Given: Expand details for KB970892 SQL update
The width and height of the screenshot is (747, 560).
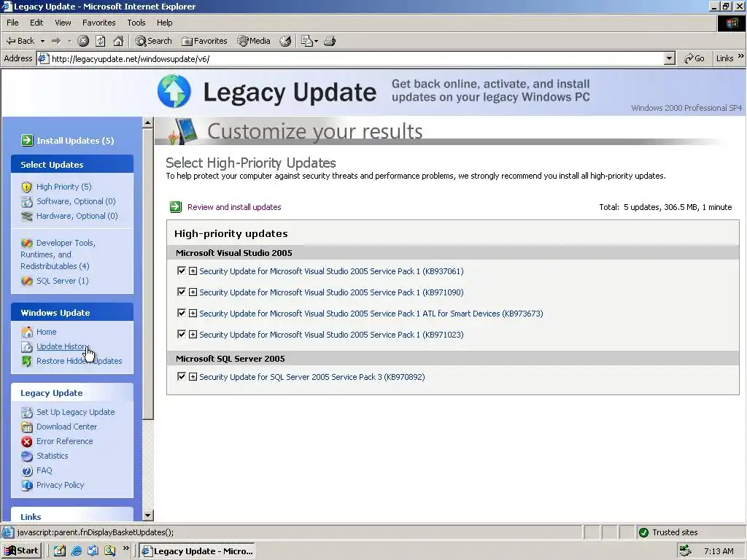Looking at the screenshot, I should (x=193, y=377).
